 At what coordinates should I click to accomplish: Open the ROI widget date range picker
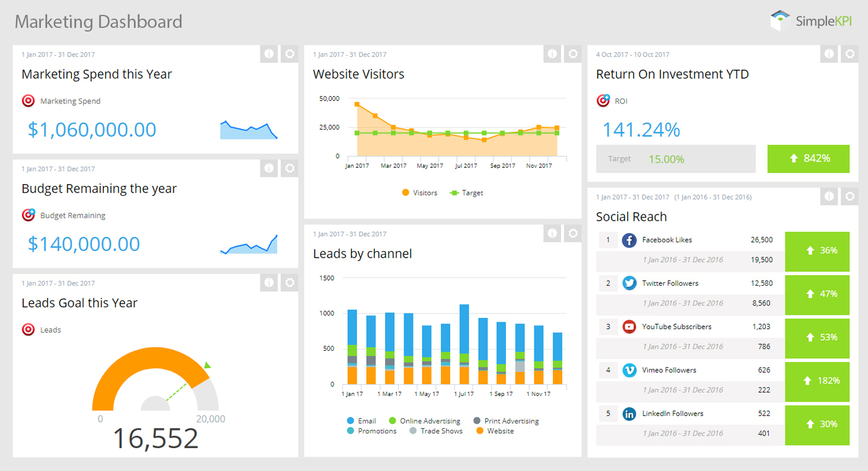[x=632, y=54]
